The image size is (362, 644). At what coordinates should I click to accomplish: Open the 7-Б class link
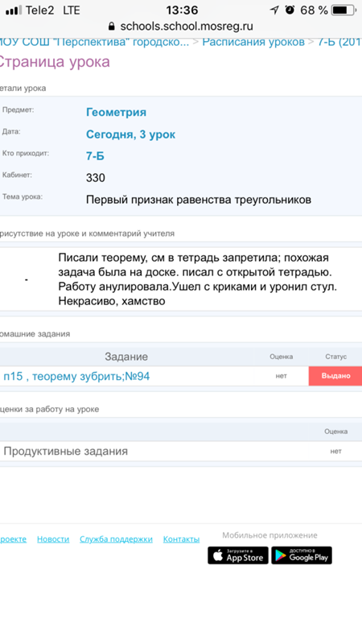tap(95, 156)
